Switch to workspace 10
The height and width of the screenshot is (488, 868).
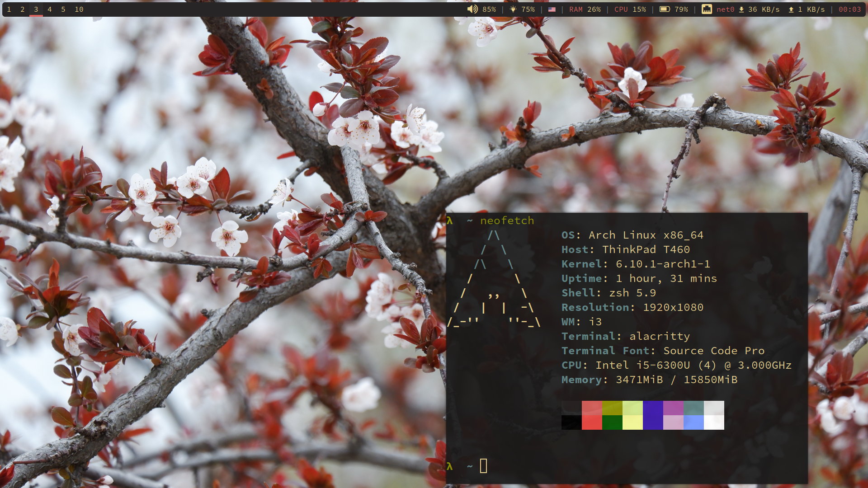click(79, 9)
